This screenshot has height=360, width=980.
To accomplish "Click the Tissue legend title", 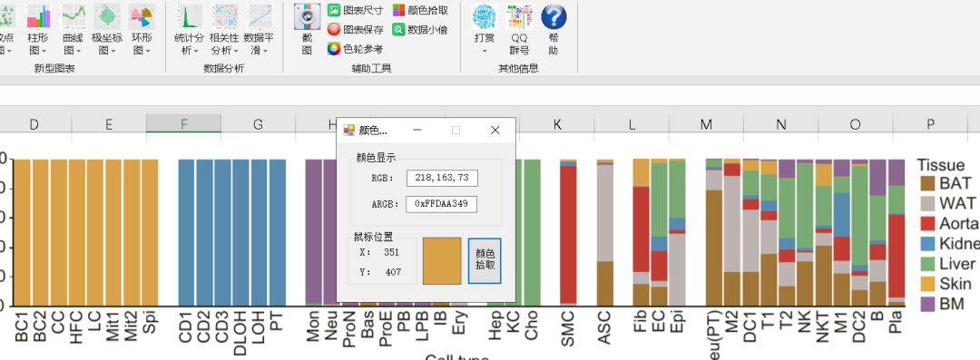I will pyautogui.click(x=941, y=165).
